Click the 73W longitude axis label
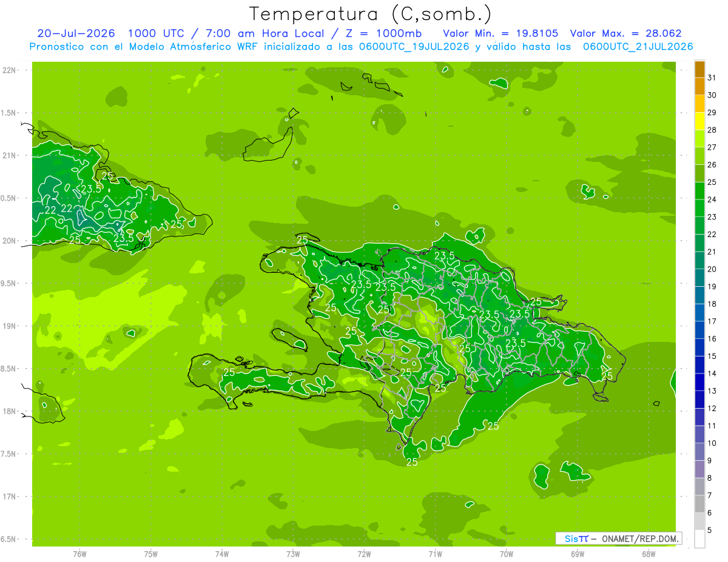Viewport: 728px width, 562px height. point(293,554)
